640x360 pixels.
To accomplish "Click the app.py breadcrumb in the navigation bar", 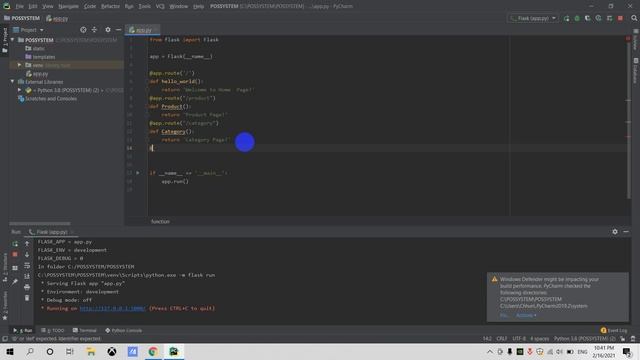I will pyautogui.click(x=57, y=19).
